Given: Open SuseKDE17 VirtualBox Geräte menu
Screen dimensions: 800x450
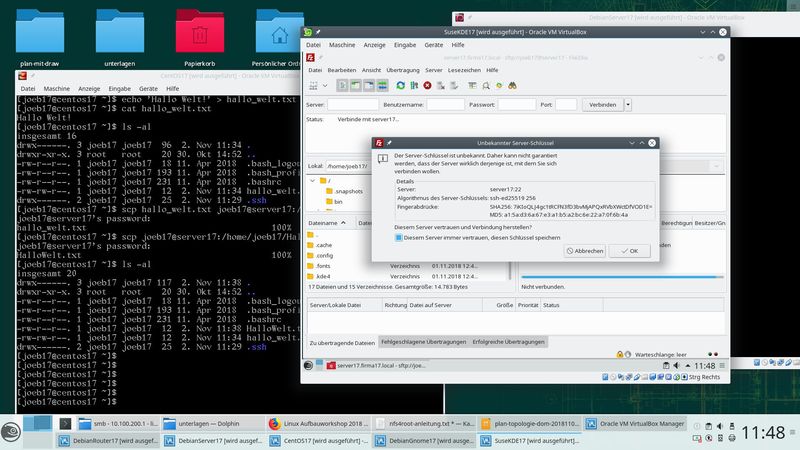Looking at the screenshot, I should [434, 45].
